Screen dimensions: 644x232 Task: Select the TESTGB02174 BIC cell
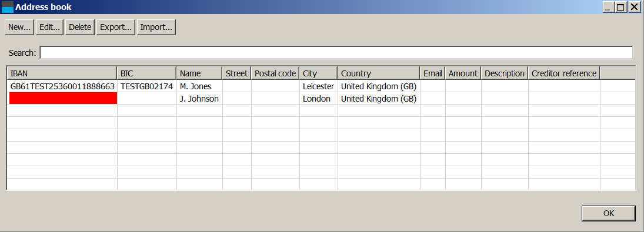(x=147, y=86)
